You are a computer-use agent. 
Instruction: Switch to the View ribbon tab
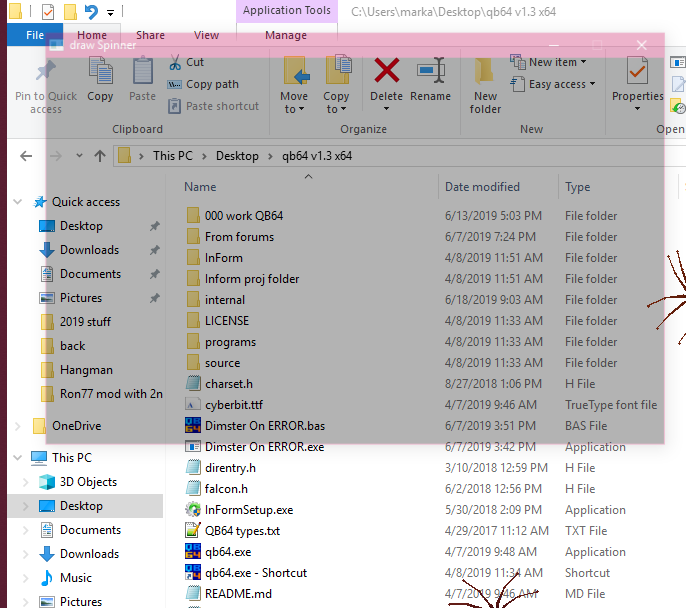(207, 35)
